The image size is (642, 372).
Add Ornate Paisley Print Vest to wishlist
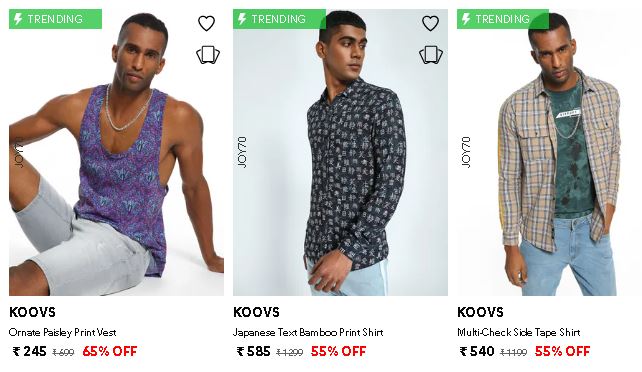click(206, 23)
